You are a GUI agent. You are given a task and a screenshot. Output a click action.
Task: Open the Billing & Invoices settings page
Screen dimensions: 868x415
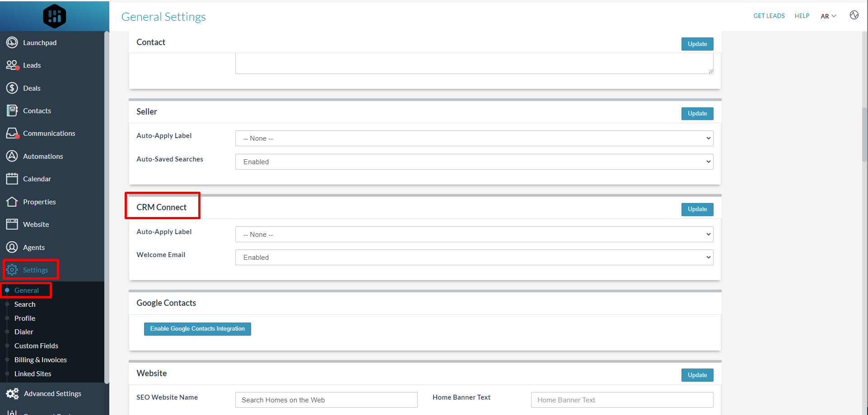pos(41,360)
